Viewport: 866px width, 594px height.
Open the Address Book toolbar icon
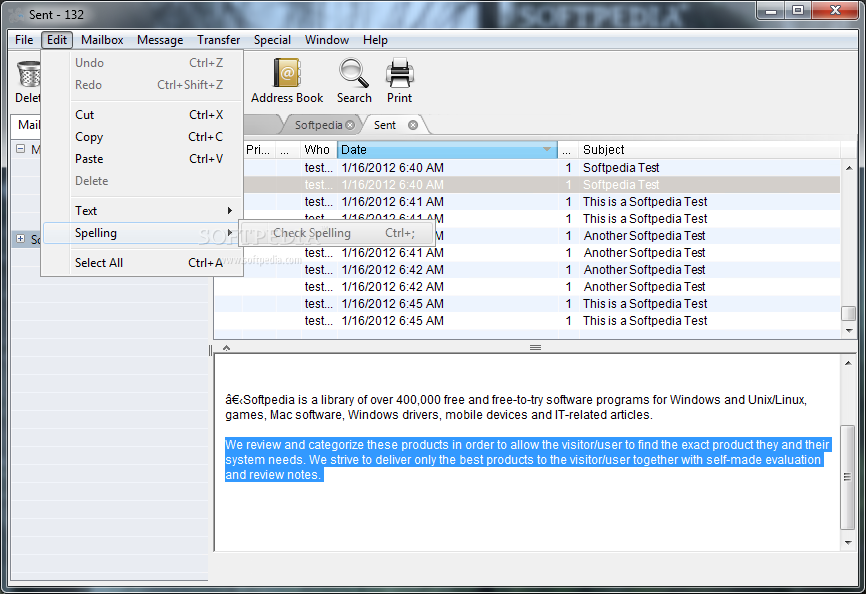pyautogui.click(x=287, y=81)
